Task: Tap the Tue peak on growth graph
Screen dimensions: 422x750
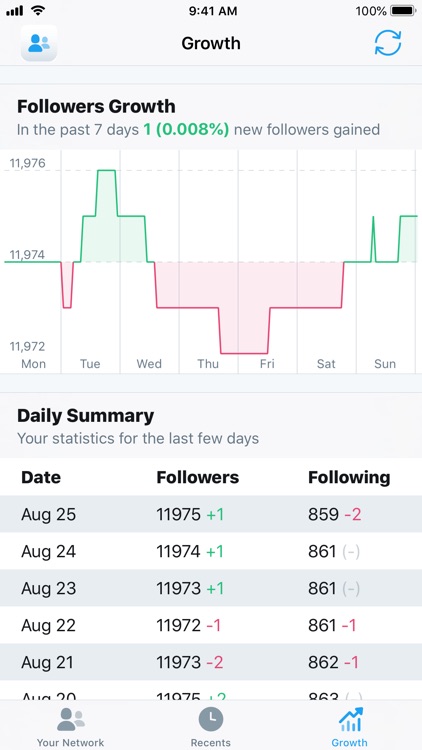Action: pos(106,170)
